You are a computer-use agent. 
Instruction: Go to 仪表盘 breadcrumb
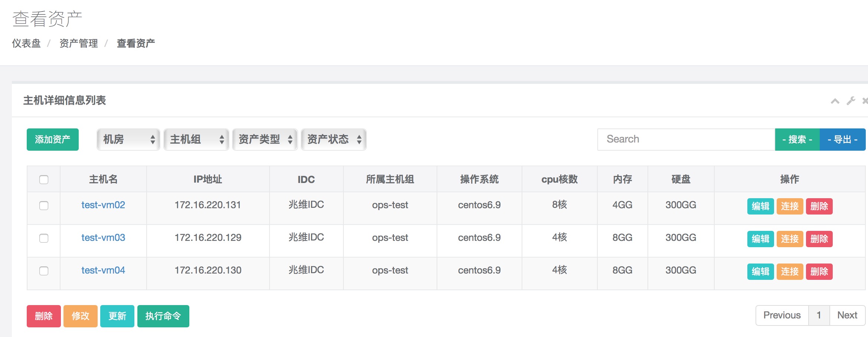(x=26, y=43)
